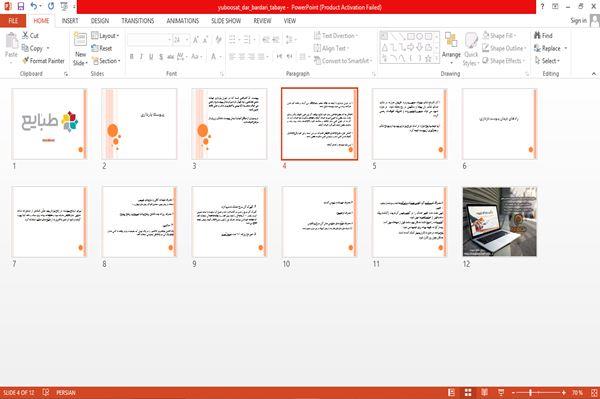This screenshot has width=600, height=399.
Task: Switch to the TRANSITIONS tab
Action: (138, 21)
